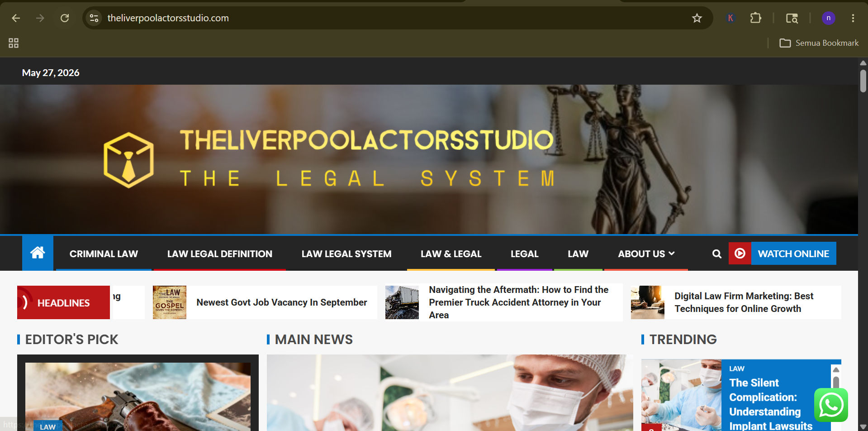
Task: Go back with the browser back arrow
Action: 16,18
